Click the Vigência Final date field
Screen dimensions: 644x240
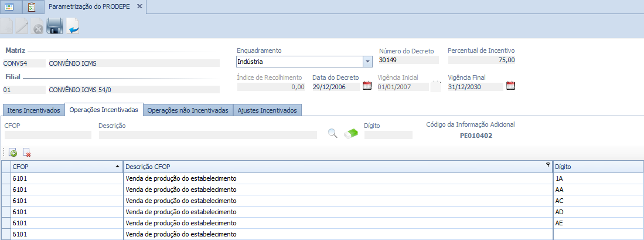click(x=475, y=87)
